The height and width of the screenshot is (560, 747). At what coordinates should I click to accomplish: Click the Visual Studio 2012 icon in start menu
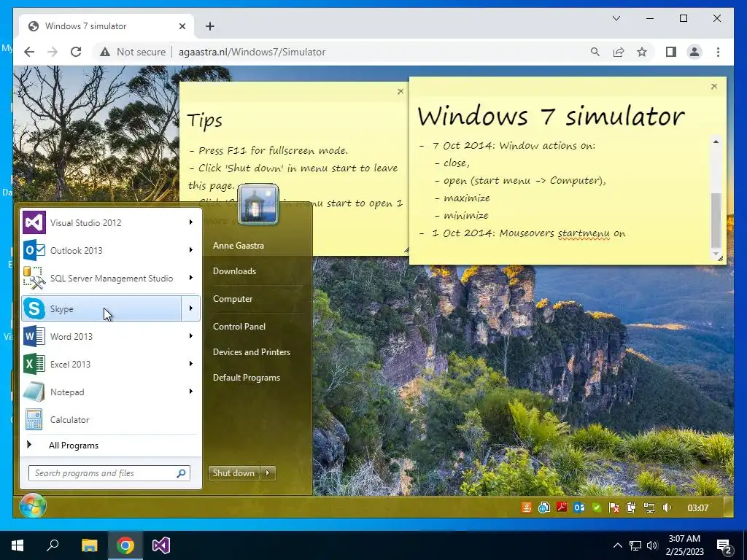(x=34, y=222)
